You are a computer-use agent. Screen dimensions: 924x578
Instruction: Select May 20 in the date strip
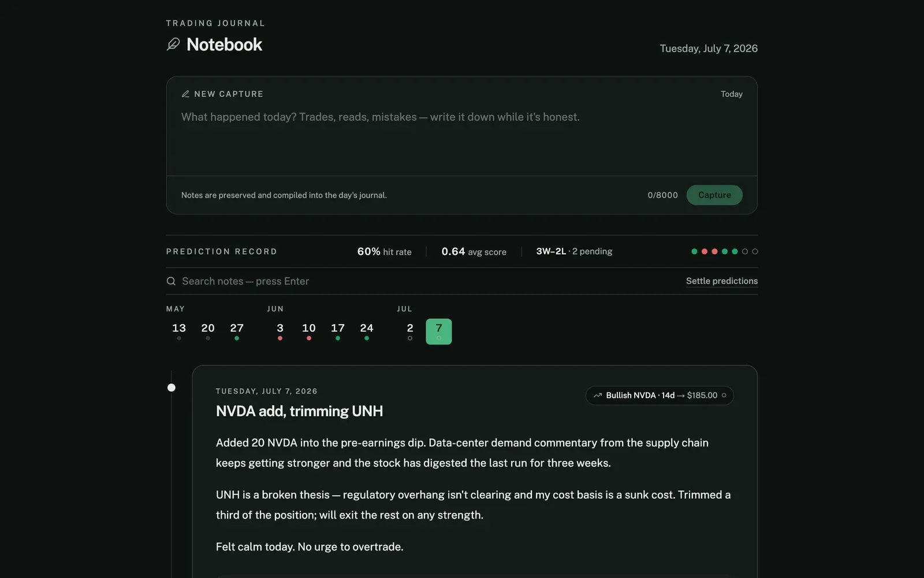click(208, 331)
